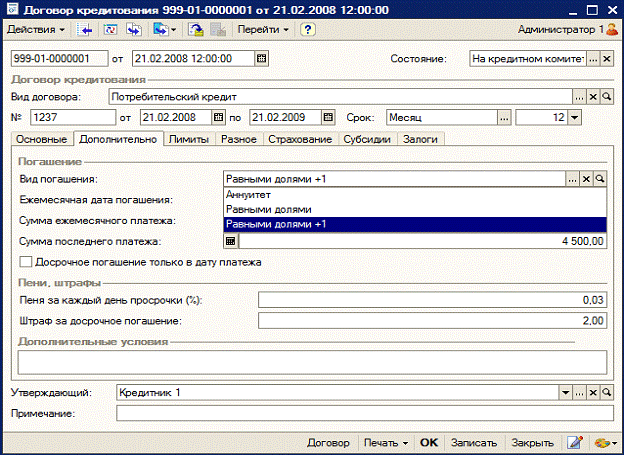Click the Записать button

tap(474, 443)
